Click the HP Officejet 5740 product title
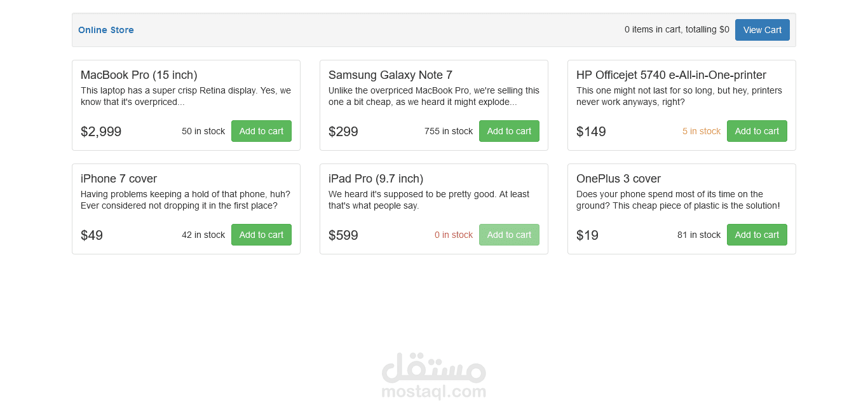868x409 pixels. point(671,75)
